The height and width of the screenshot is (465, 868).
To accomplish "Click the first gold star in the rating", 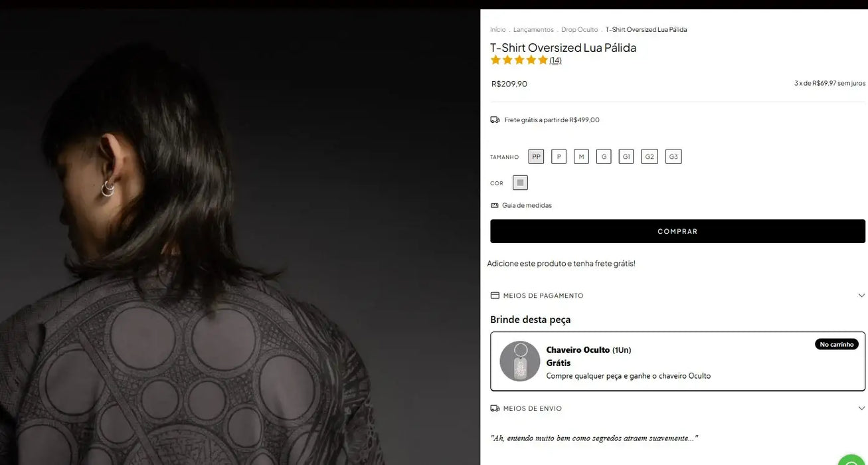I will 495,60.
